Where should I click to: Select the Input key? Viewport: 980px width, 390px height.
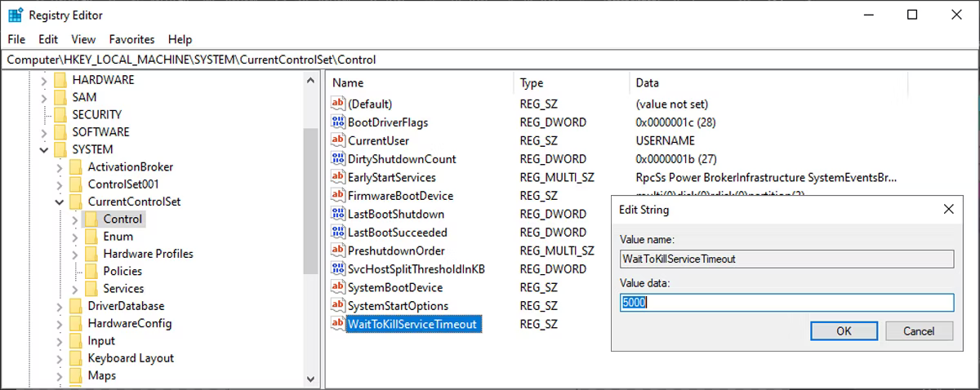101,341
